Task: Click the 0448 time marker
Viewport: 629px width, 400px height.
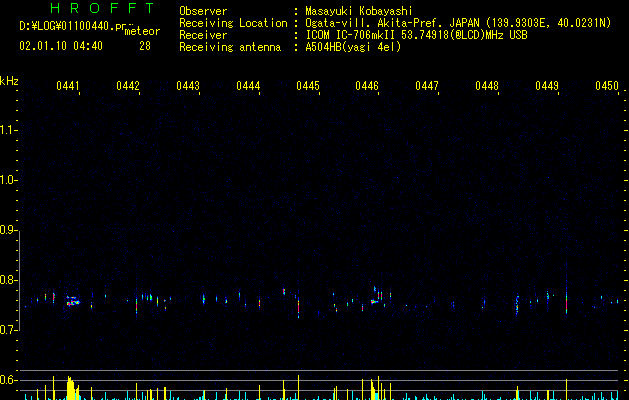Action: click(487, 86)
